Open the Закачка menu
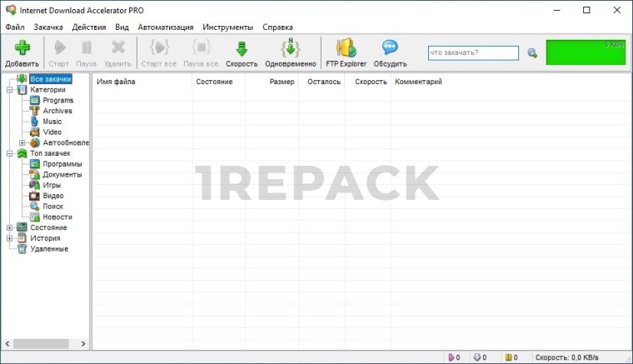Screen dimensions: 633x364 pyautogui.click(x=48, y=27)
